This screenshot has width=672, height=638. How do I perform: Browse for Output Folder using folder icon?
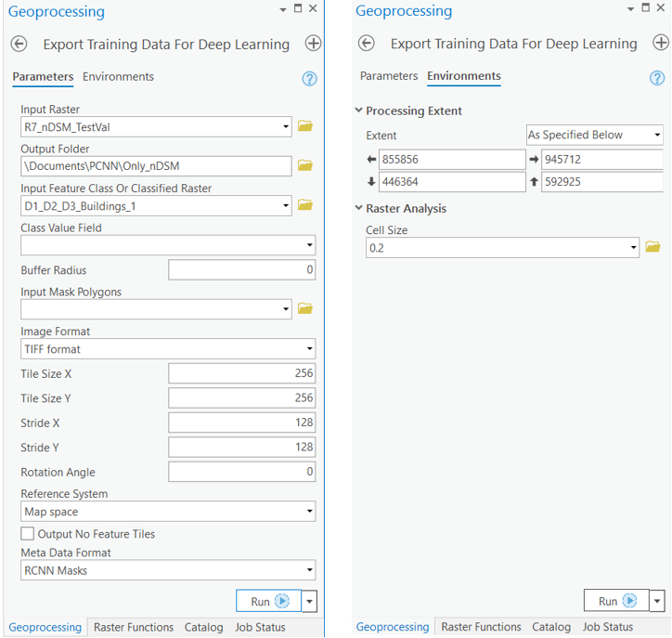305,165
